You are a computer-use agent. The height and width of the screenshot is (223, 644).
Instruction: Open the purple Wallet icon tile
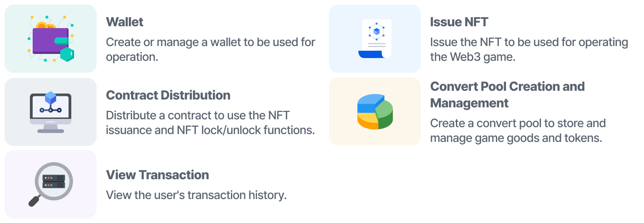click(51, 39)
